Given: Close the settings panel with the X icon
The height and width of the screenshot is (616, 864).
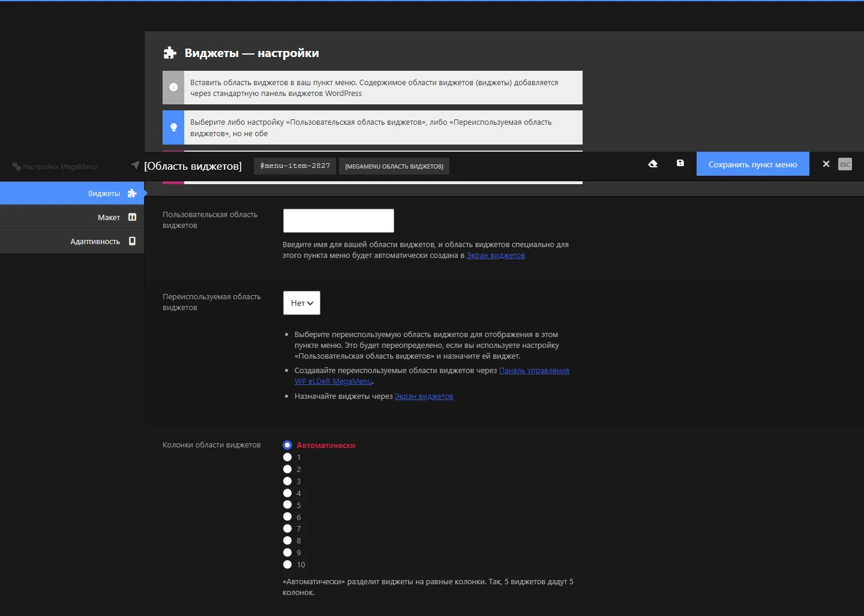Looking at the screenshot, I should point(826,164).
